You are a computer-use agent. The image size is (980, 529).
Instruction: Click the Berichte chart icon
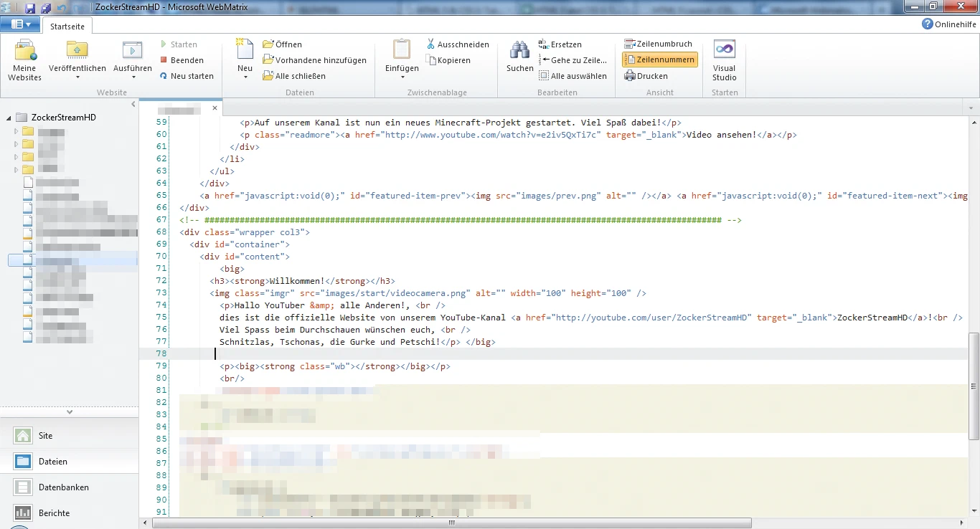tap(24, 513)
